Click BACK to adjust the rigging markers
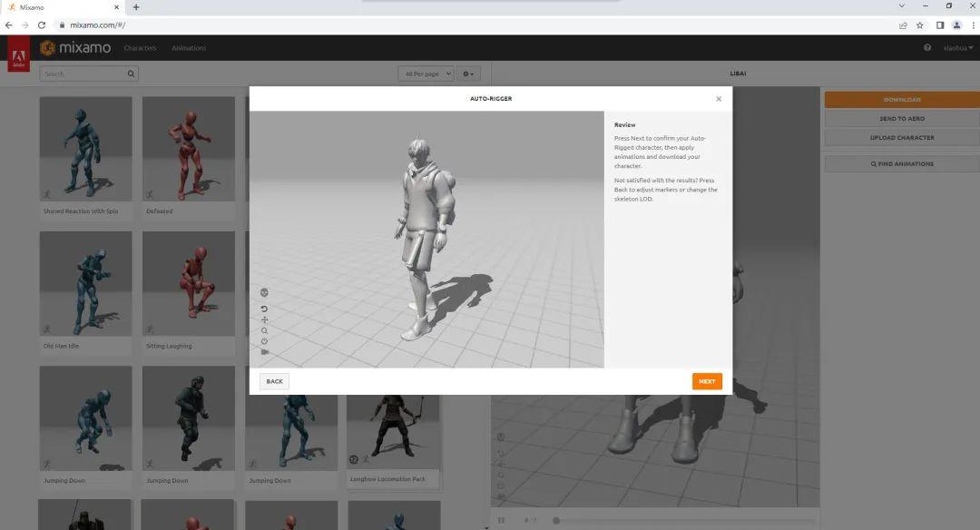The width and height of the screenshot is (980, 530). point(274,381)
